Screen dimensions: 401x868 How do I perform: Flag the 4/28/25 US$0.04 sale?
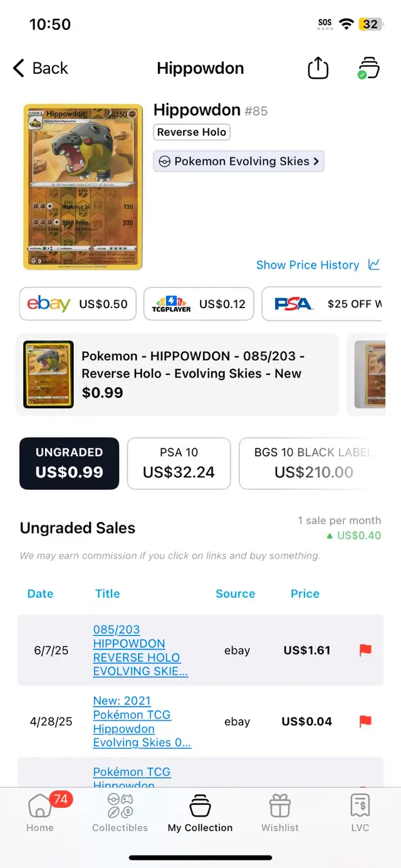pyautogui.click(x=365, y=721)
